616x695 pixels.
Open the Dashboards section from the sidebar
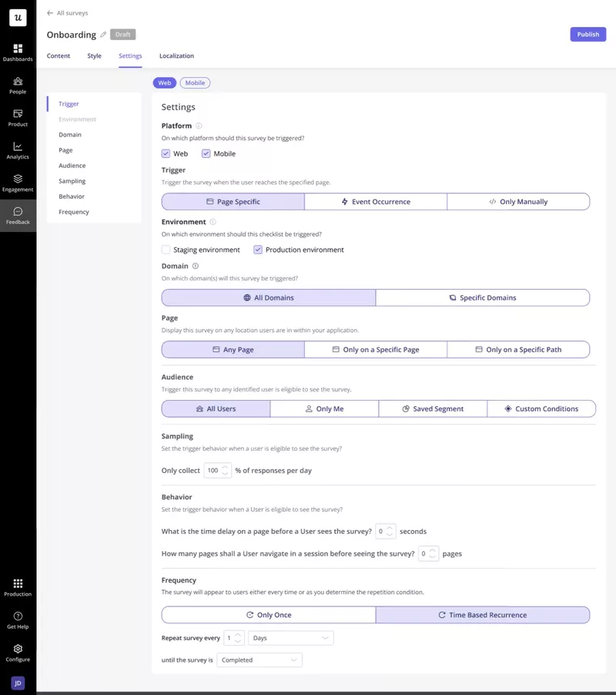click(x=17, y=48)
